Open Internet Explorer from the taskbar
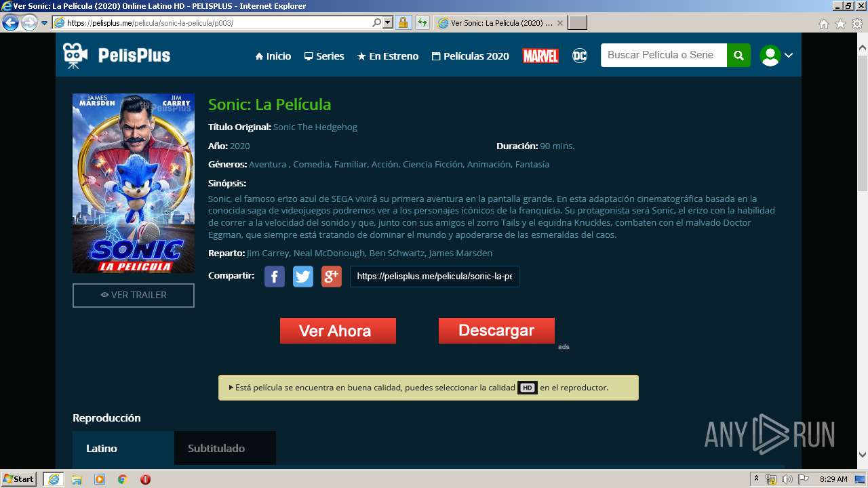868x488 pixels. pos(53,479)
